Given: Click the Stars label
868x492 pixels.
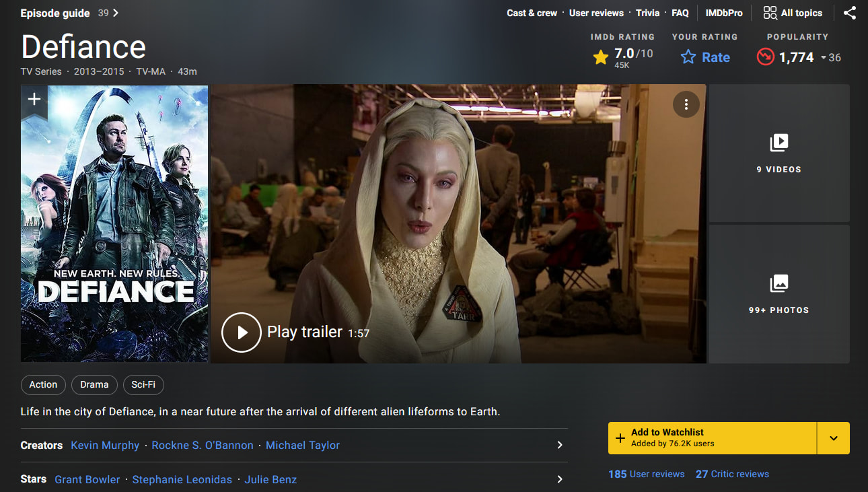Looking at the screenshot, I should pyautogui.click(x=34, y=479).
